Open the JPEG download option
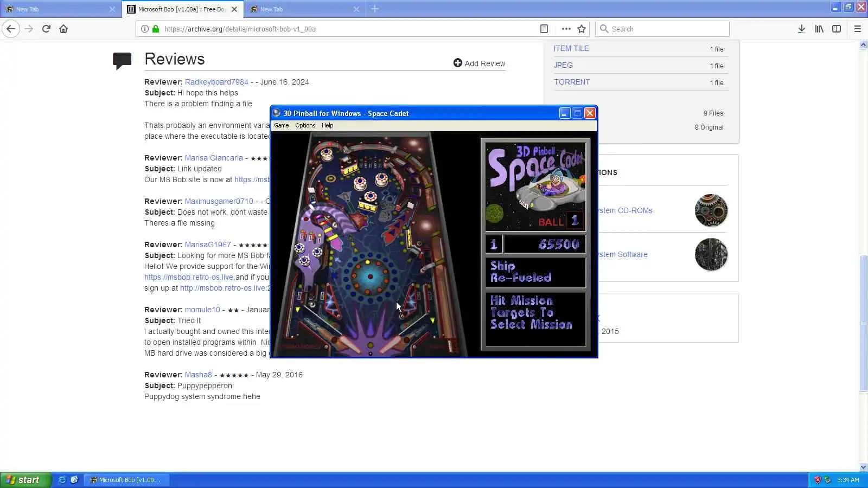Screen dimensions: 868x488 (563, 65)
